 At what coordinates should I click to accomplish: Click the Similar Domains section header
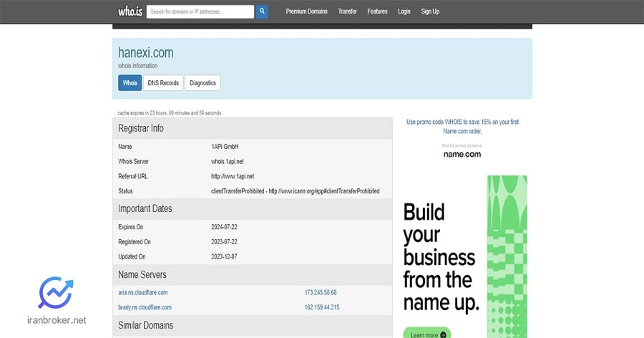253,326
